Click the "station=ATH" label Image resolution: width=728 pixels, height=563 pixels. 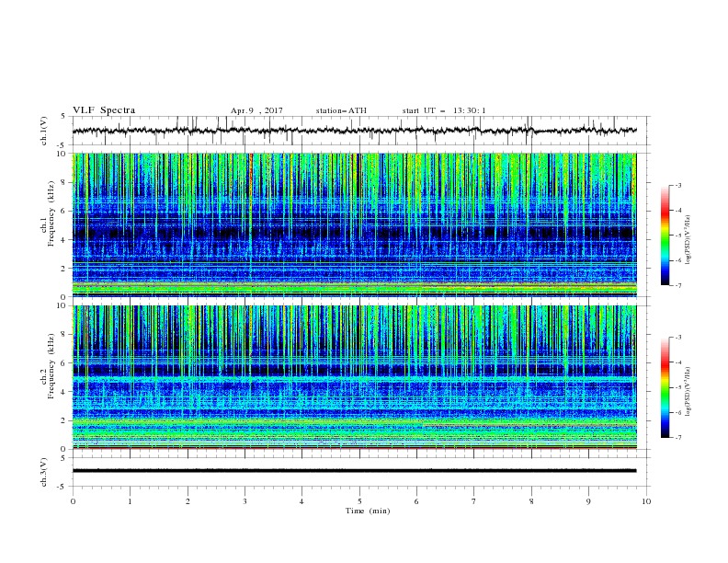[x=341, y=110]
